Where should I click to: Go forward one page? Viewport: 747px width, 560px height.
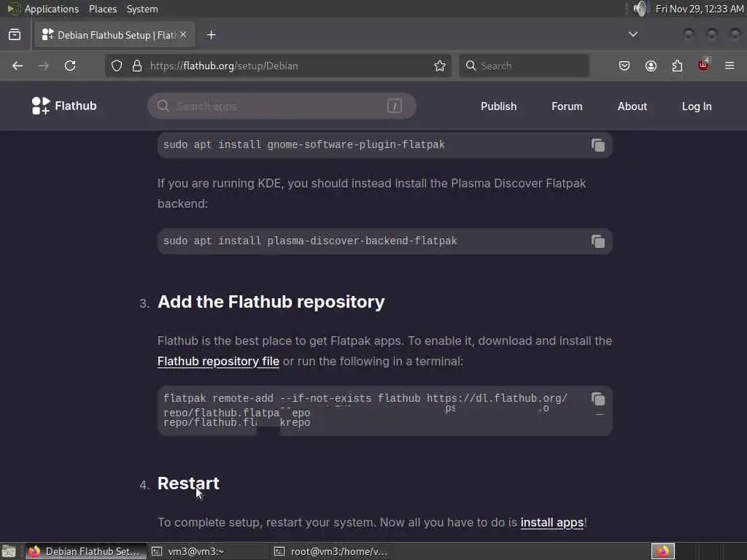pyautogui.click(x=43, y=66)
